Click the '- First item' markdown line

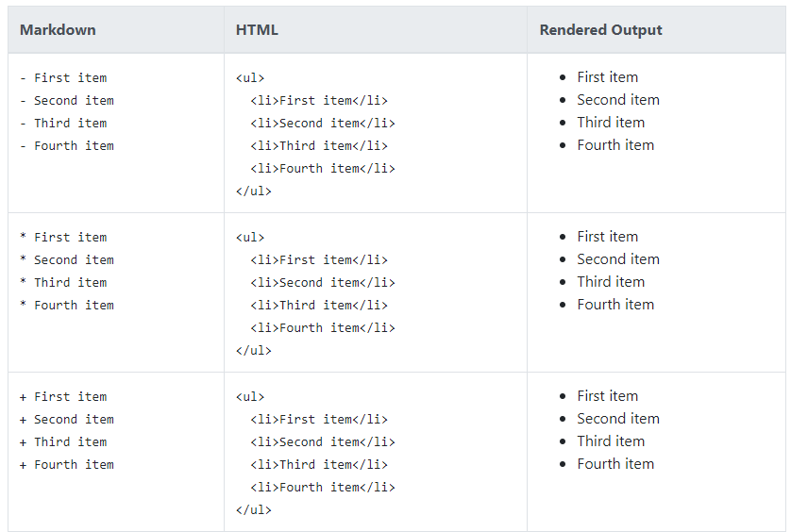[63, 78]
